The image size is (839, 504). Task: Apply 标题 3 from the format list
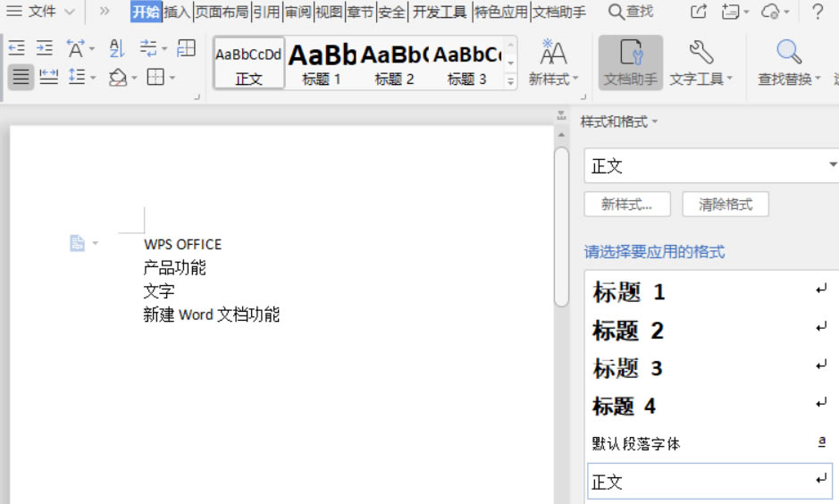709,368
